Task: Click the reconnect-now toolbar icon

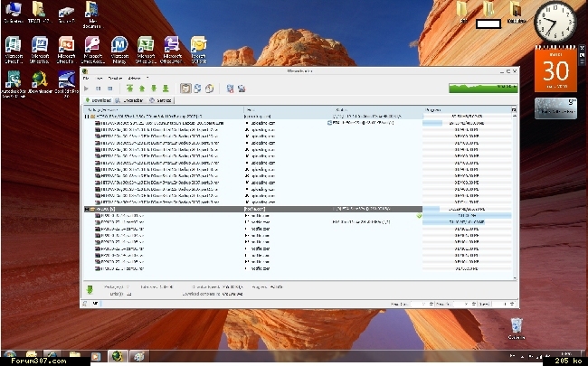Action: (x=230, y=89)
